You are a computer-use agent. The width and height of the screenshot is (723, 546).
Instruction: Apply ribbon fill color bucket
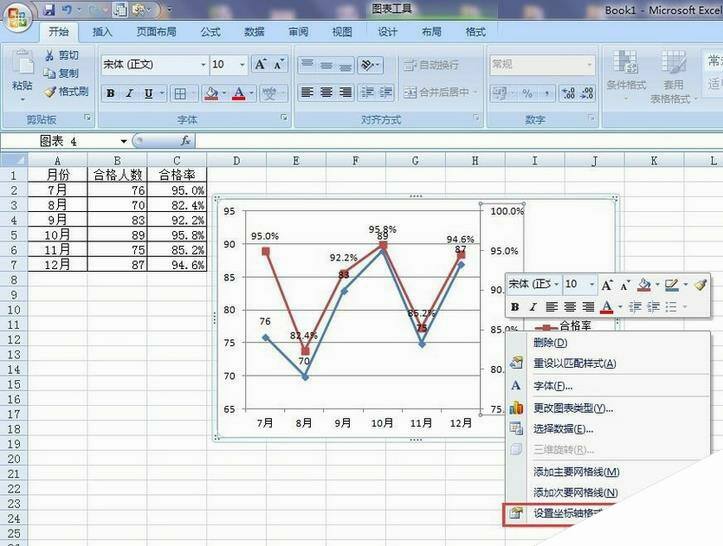(211, 94)
